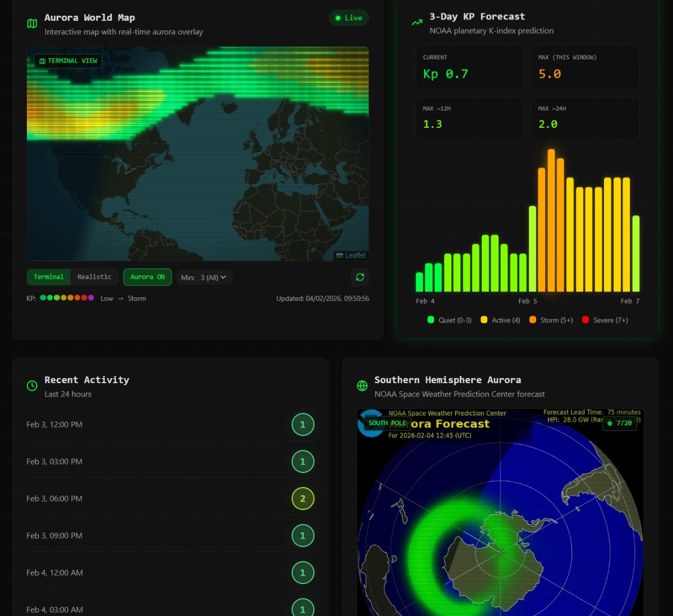Switch to the Realistic map tab

coord(94,277)
